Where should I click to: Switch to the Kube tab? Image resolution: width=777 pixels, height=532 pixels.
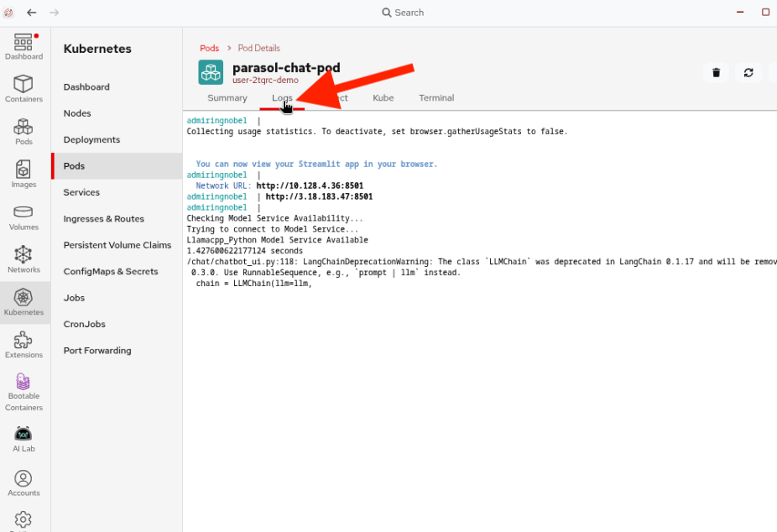[x=383, y=98]
